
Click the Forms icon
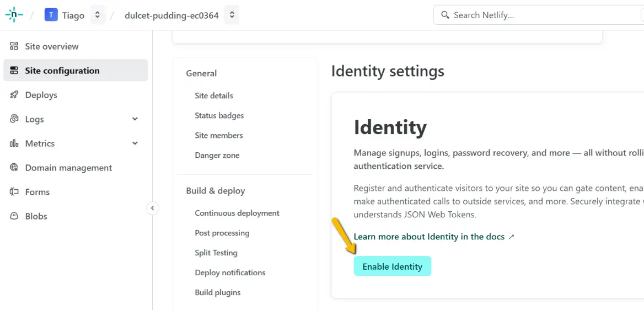14,191
